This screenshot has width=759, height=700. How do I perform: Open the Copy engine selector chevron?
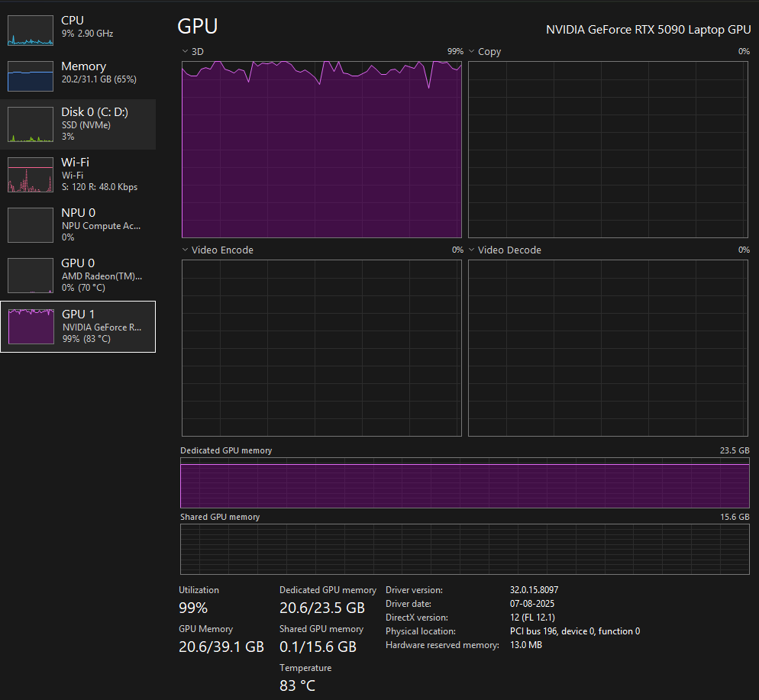coord(471,51)
